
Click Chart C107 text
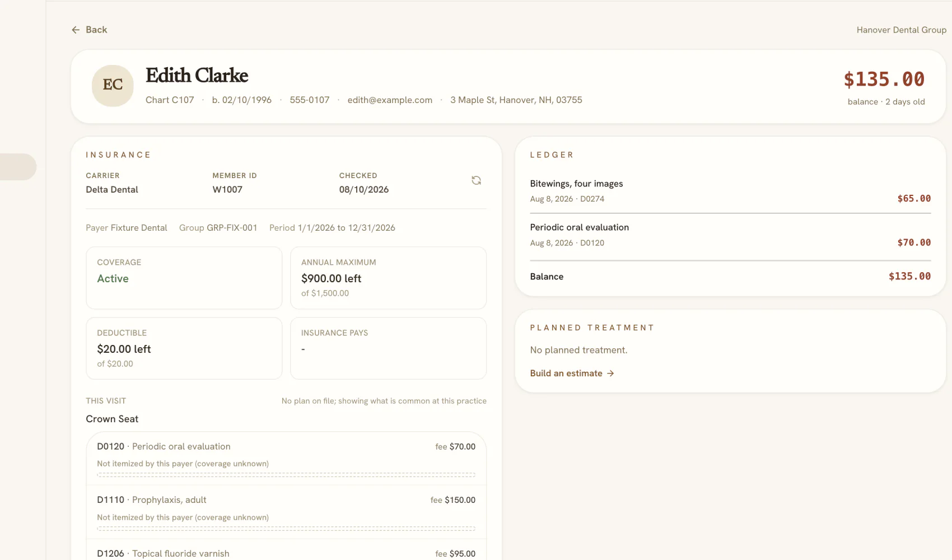click(x=170, y=100)
